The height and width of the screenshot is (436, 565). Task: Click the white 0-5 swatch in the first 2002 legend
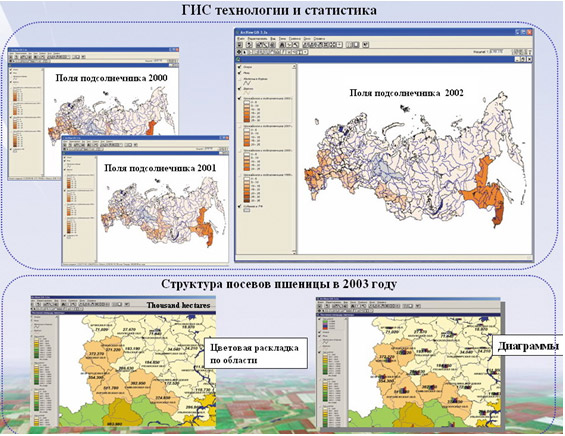(247, 102)
